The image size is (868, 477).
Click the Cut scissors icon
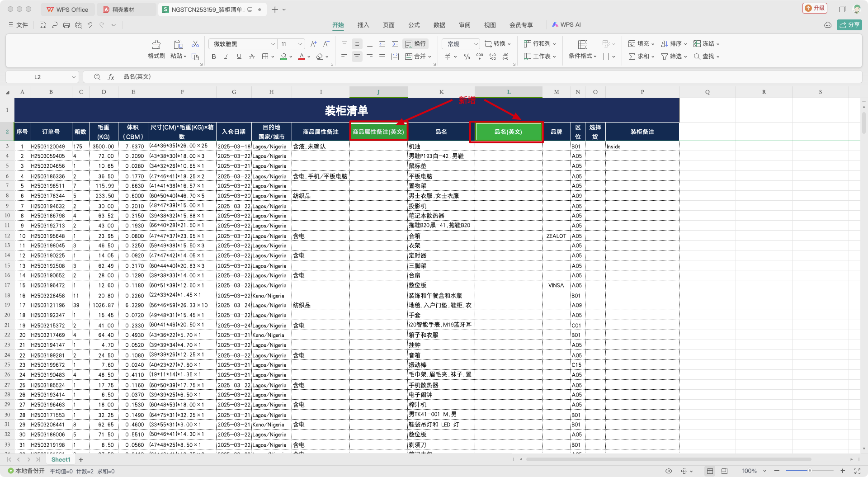(x=195, y=44)
